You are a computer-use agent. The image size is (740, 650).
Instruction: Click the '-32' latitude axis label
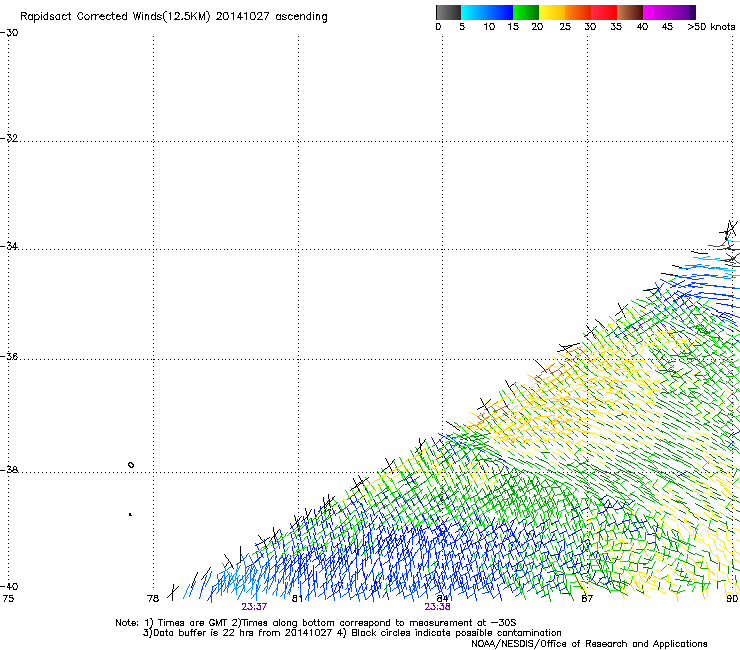9,138
